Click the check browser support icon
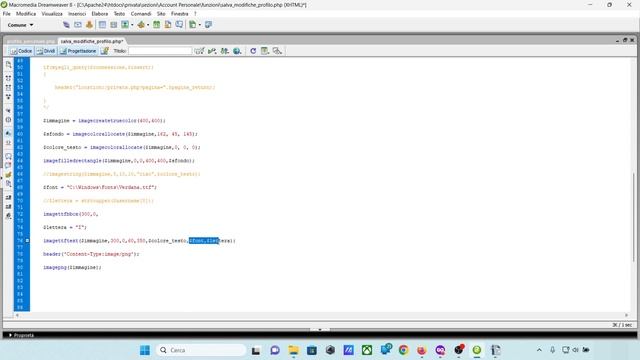Viewport: 640px width, 360px height. coord(199,51)
